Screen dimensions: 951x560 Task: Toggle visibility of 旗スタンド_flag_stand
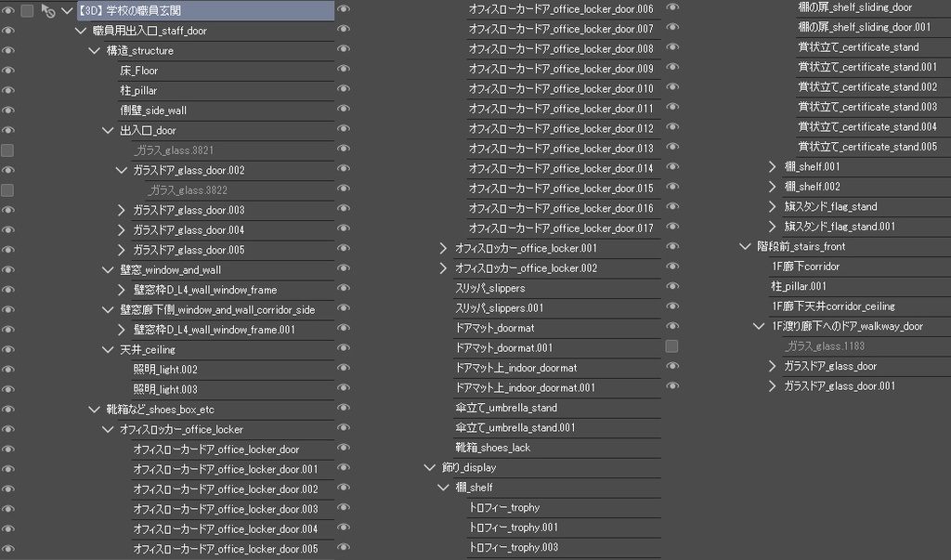[672, 206]
